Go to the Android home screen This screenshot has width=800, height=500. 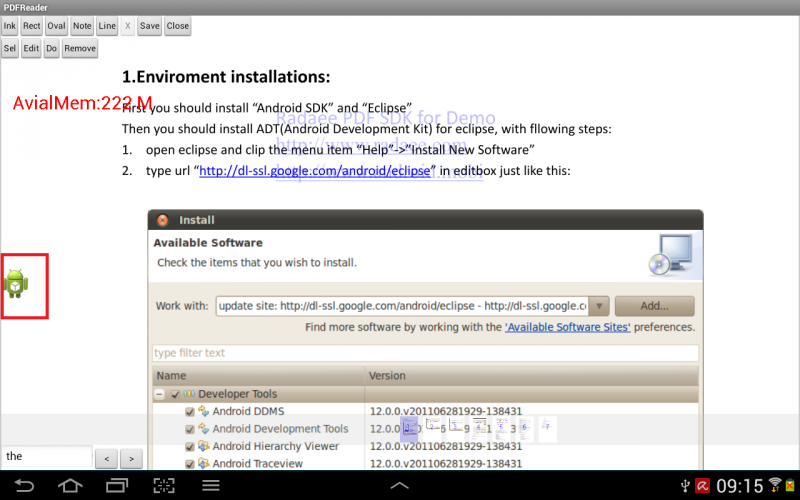click(70, 486)
